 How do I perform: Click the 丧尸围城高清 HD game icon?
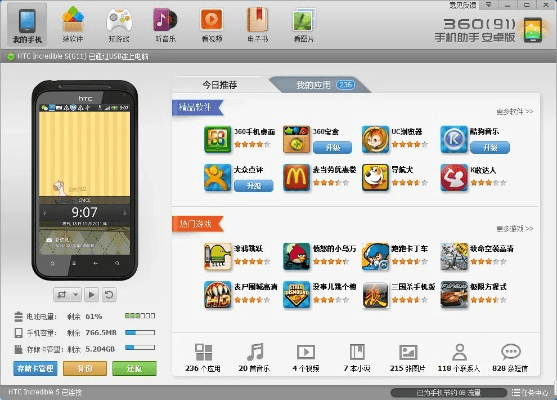pyautogui.click(x=217, y=294)
